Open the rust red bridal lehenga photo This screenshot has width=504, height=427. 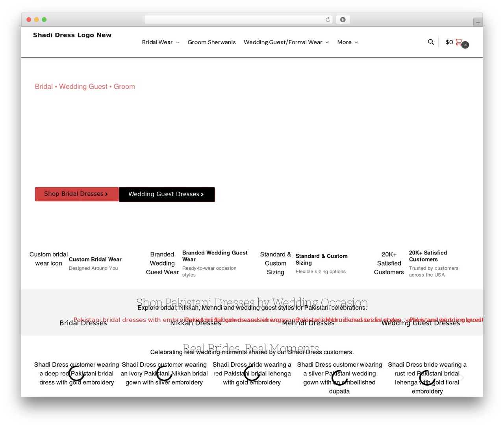point(427,378)
